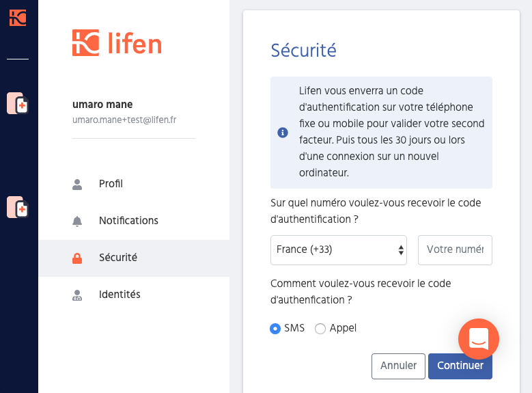Click the small Lifen logo in dark sidebar
The width and height of the screenshot is (532, 393).
click(x=18, y=18)
